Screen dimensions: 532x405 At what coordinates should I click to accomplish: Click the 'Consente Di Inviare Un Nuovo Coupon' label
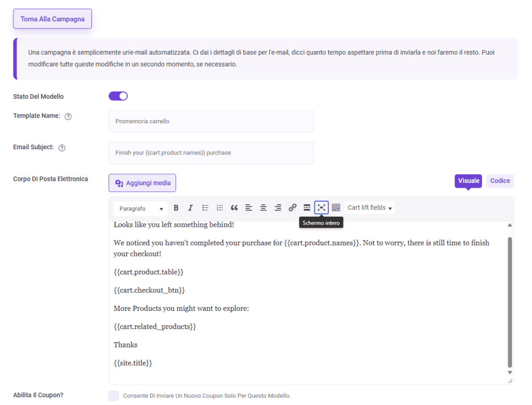coord(207,396)
